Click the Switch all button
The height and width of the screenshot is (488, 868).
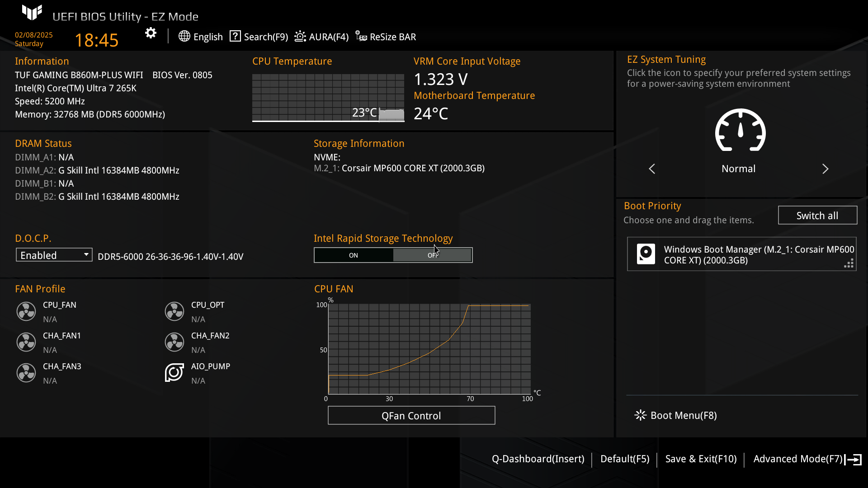[x=817, y=216]
